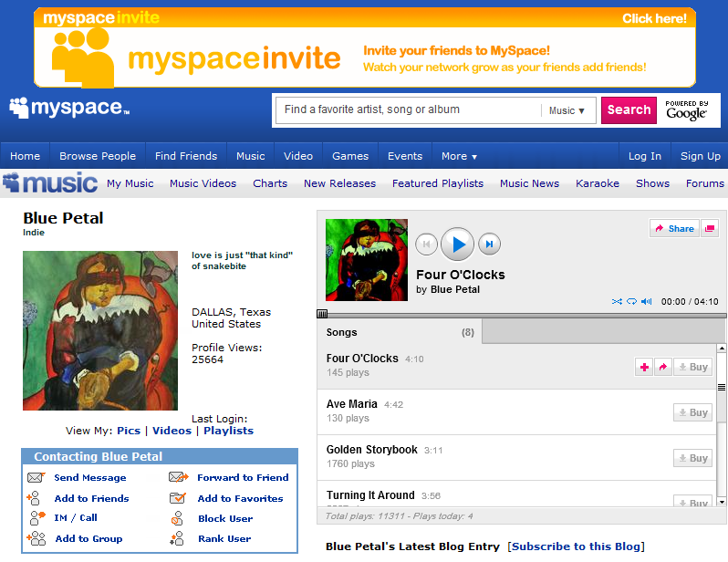
Task: Click the playback progress slider handle
Action: (x=322, y=314)
